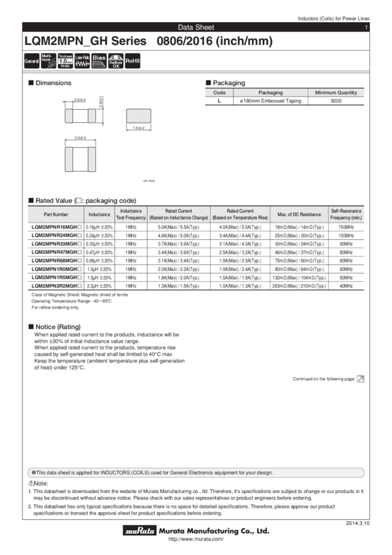Select part number LQM2MPNR33MGH
This screenshot has width=392, height=555.
point(56,244)
